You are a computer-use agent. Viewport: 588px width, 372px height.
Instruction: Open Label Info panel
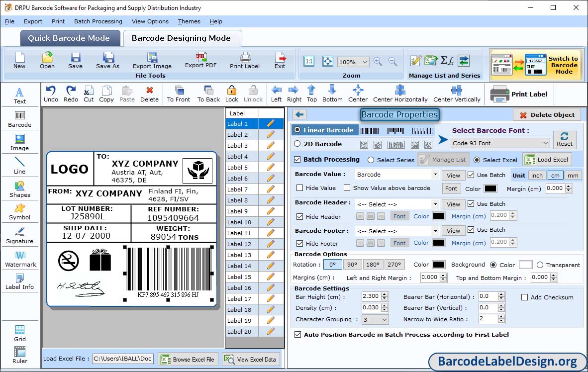point(19,281)
